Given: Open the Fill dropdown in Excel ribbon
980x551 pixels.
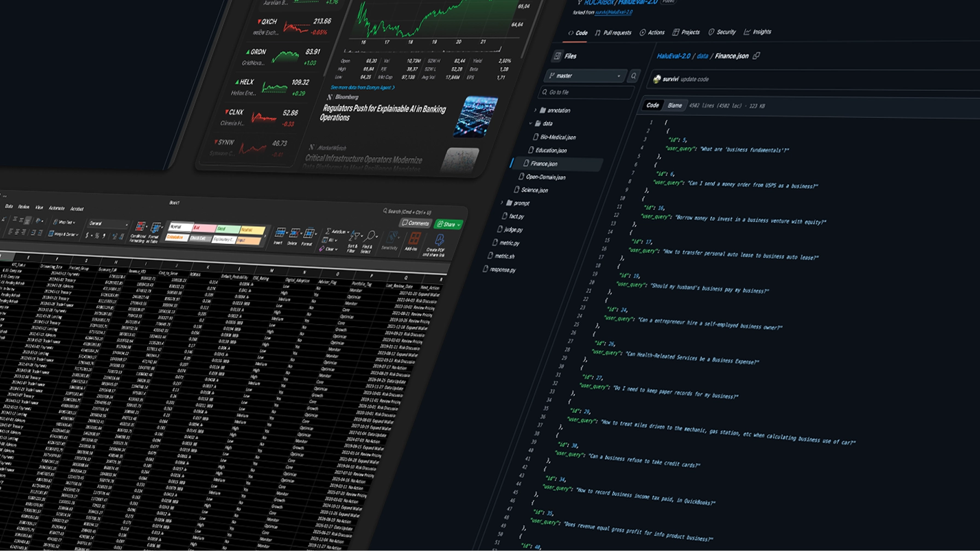Looking at the screenshot, I should coord(329,241).
